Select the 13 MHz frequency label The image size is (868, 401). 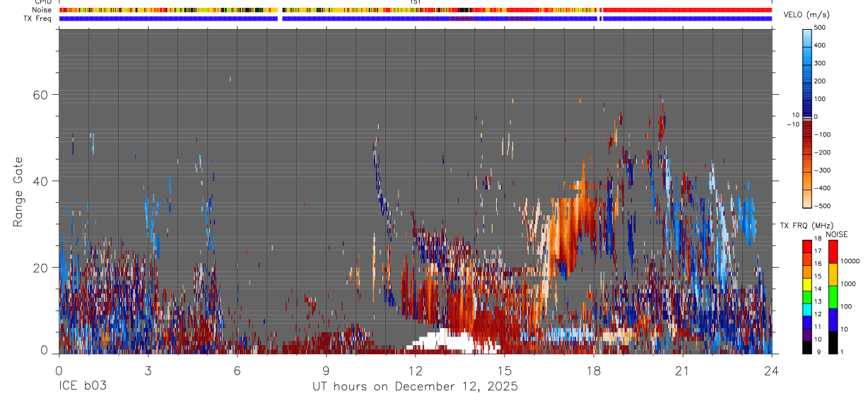coord(819,302)
